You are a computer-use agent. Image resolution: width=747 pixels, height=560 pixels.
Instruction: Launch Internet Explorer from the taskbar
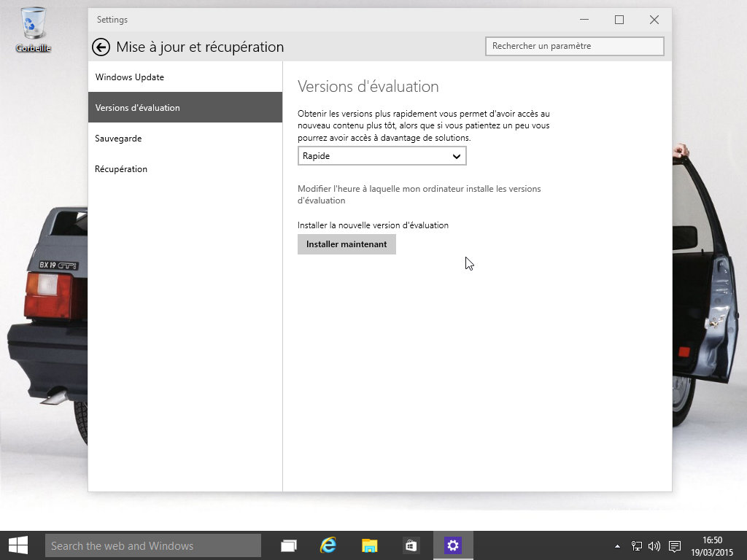[x=328, y=545]
